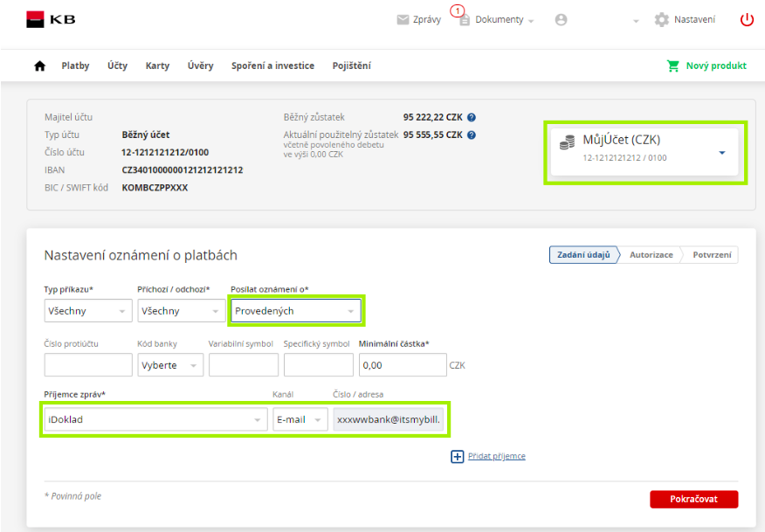The width and height of the screenshot is (765, 532).
Task: Open the Příjemce zpráv iDoklad dropdown
Action: 155,419
